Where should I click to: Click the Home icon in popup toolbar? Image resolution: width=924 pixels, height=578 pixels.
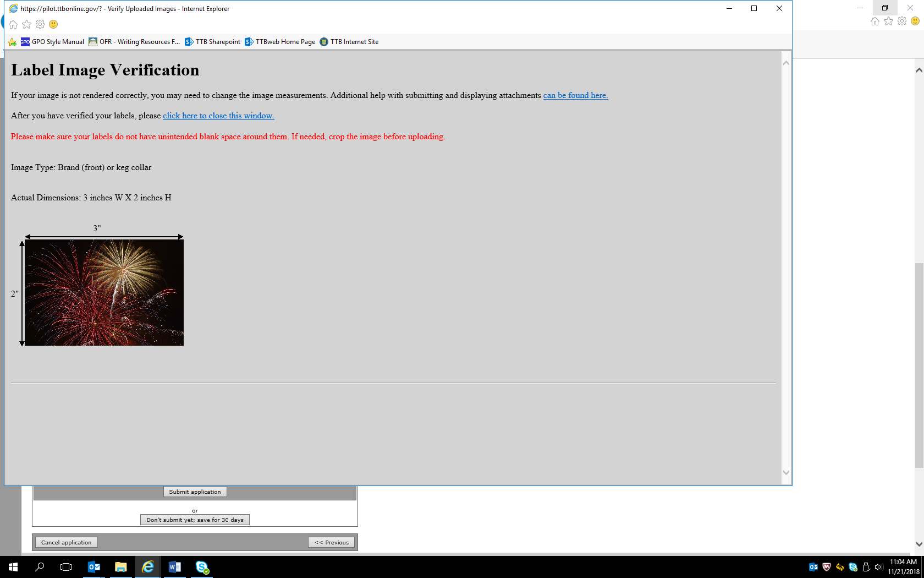click(13, 24)
